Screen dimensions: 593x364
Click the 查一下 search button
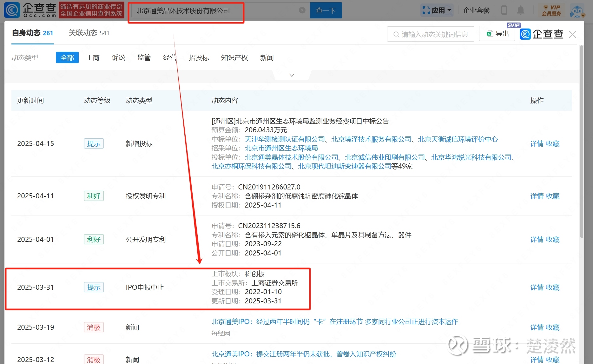pos(326,10)
